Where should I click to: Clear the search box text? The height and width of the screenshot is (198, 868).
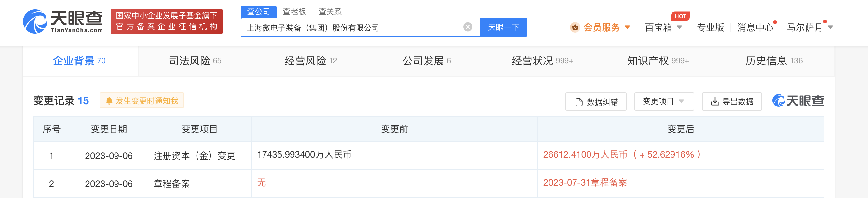(468, 27)
